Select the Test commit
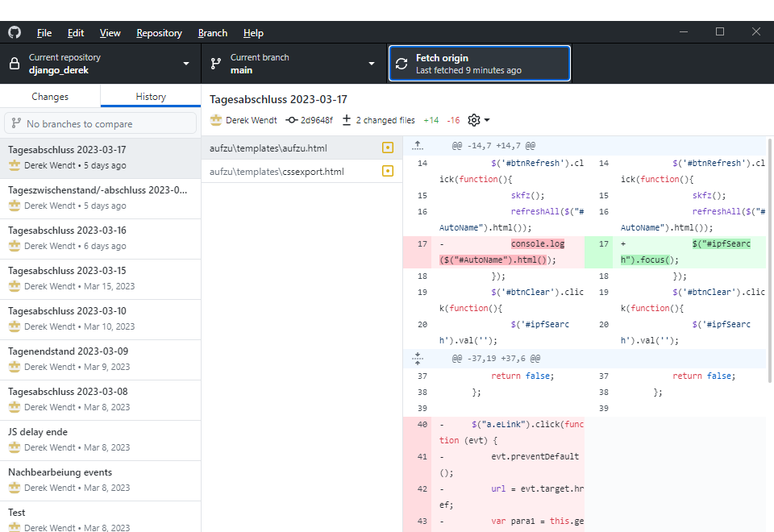The image size is (774, 532). point(100,517)
